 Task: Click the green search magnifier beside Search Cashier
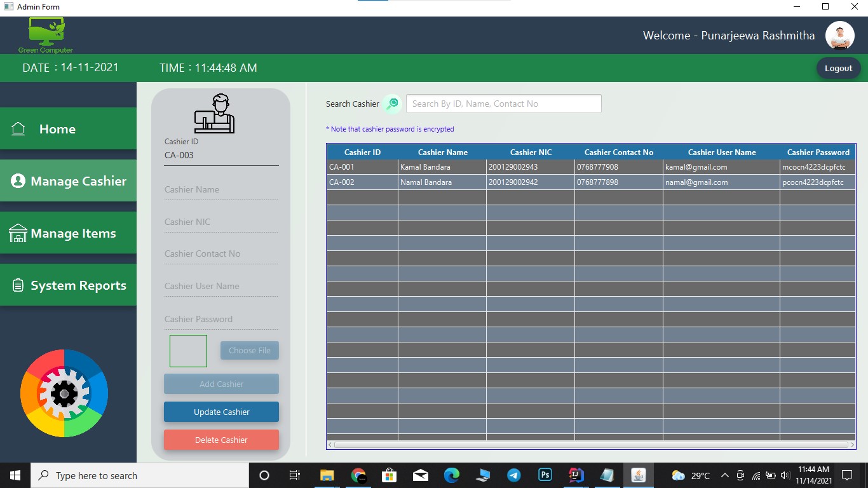392,103
